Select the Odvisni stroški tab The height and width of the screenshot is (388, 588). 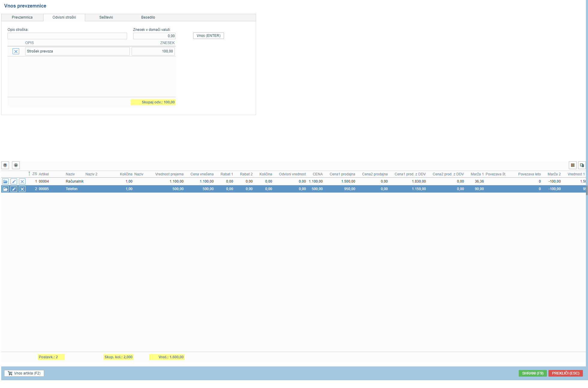click(64, 17)
